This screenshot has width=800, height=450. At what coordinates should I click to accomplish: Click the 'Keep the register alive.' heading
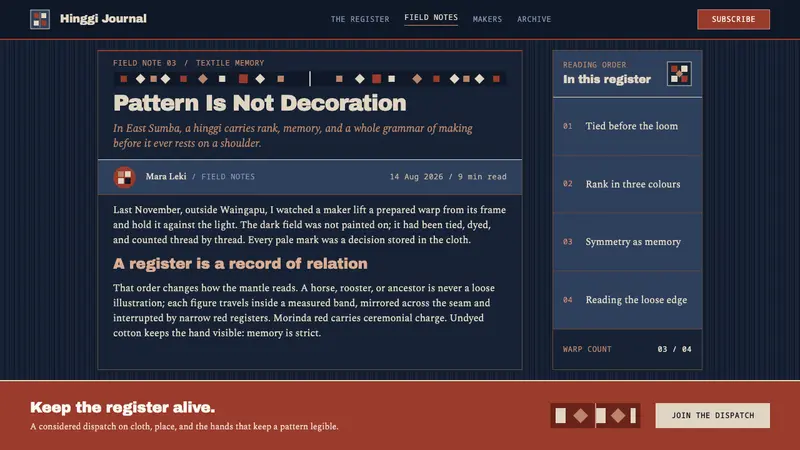[x=122, y=407]
